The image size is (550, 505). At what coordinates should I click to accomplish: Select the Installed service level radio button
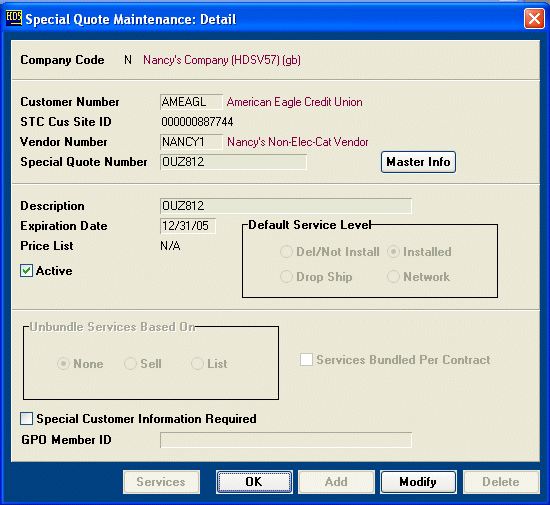coord(393,251)
